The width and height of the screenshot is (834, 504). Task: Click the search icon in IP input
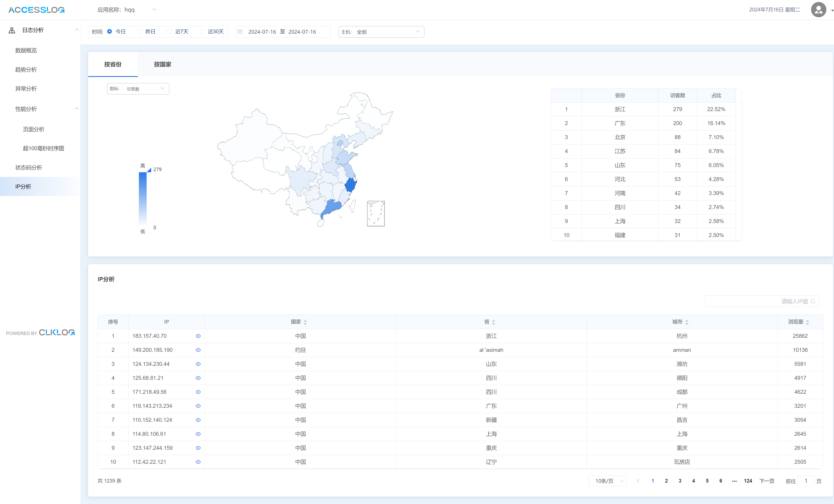(813, 301)
